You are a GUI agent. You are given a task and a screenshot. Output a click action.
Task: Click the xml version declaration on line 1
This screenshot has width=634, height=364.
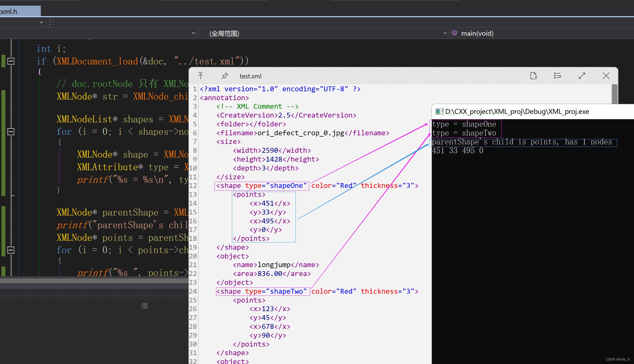[x=280, y=89]
